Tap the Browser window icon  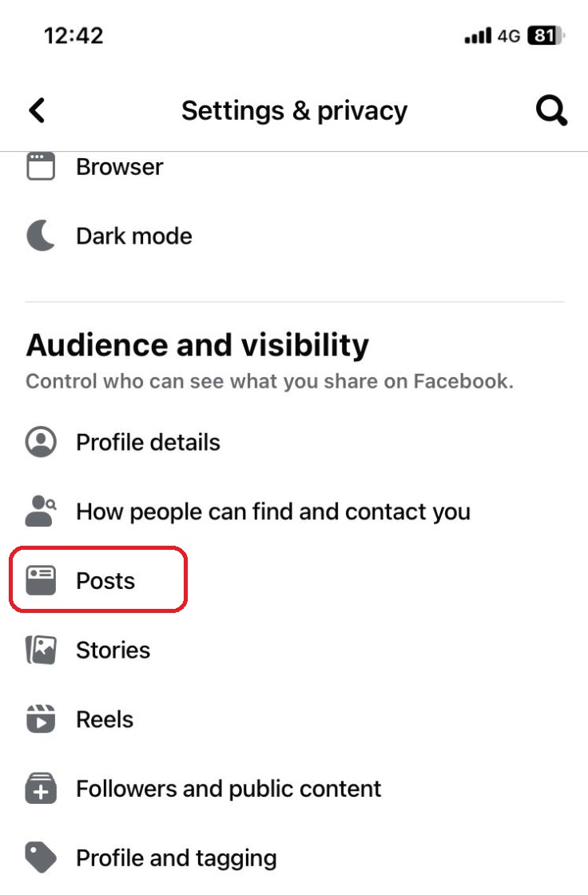point(41,166)
